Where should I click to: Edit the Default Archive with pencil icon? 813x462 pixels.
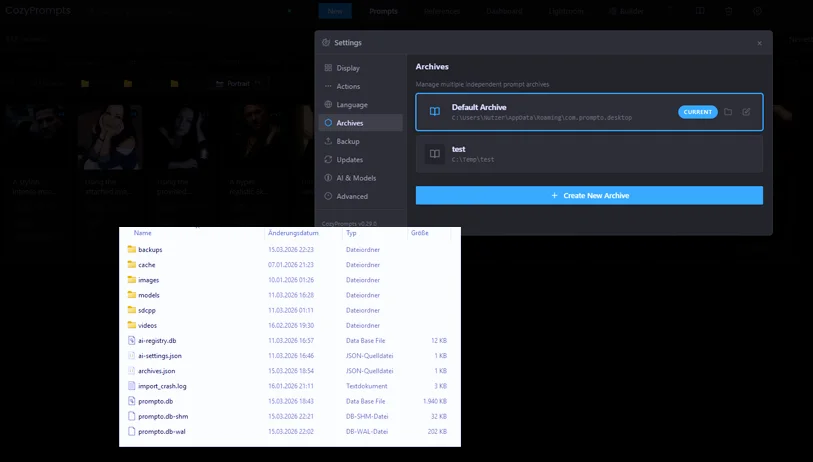click(746, 112)
